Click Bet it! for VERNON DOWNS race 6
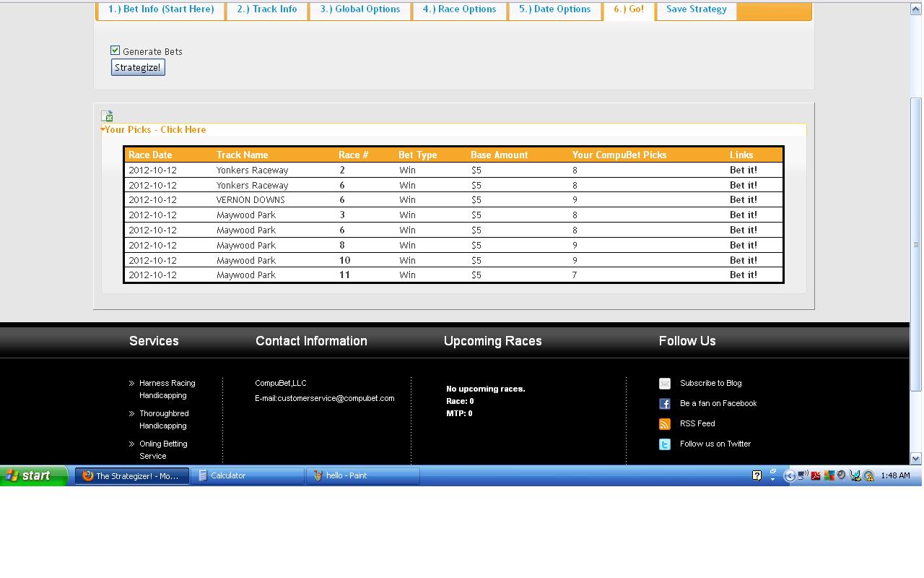The height and width of the screenshot is (578, 924). (743, 200)
